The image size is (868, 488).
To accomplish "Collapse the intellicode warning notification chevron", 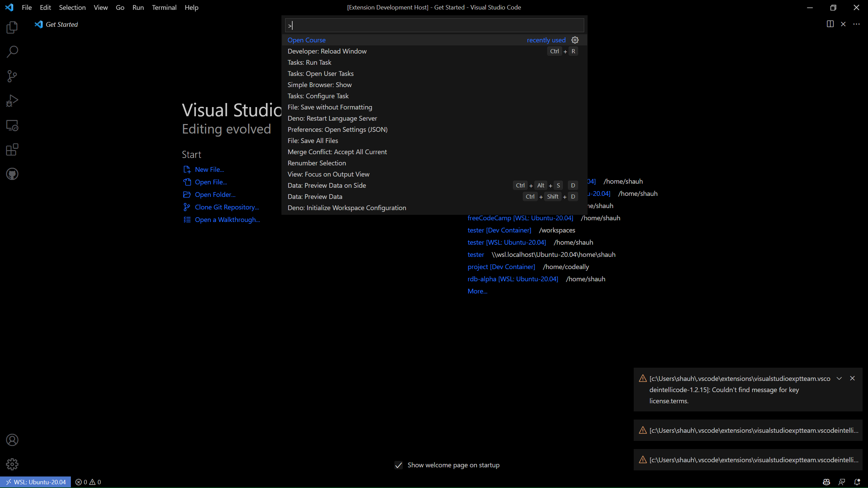I will (x=839, y=379).
